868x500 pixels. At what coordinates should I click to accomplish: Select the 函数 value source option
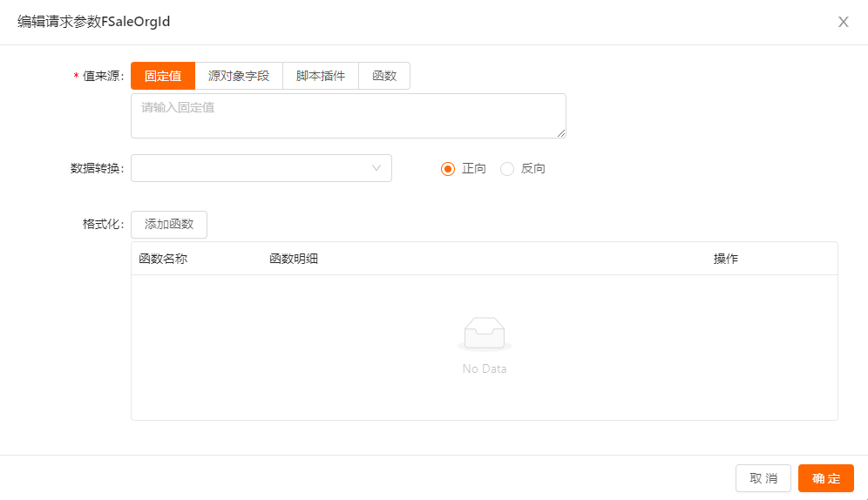(x=384, y=76)
